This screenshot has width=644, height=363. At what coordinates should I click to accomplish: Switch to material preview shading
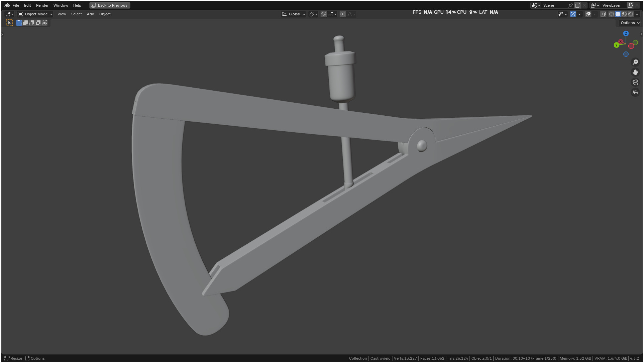tap(624, 14)
